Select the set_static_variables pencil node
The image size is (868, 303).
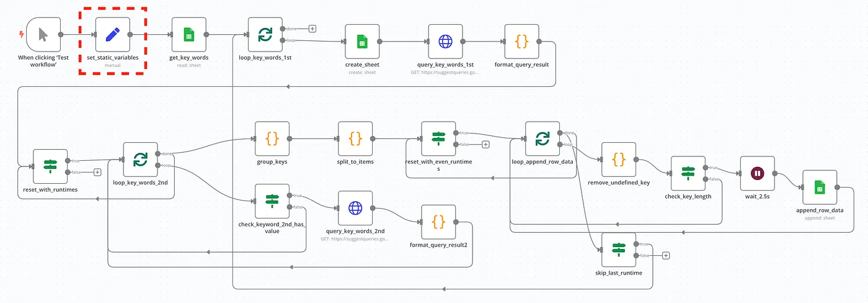click(x=112, y=35)
